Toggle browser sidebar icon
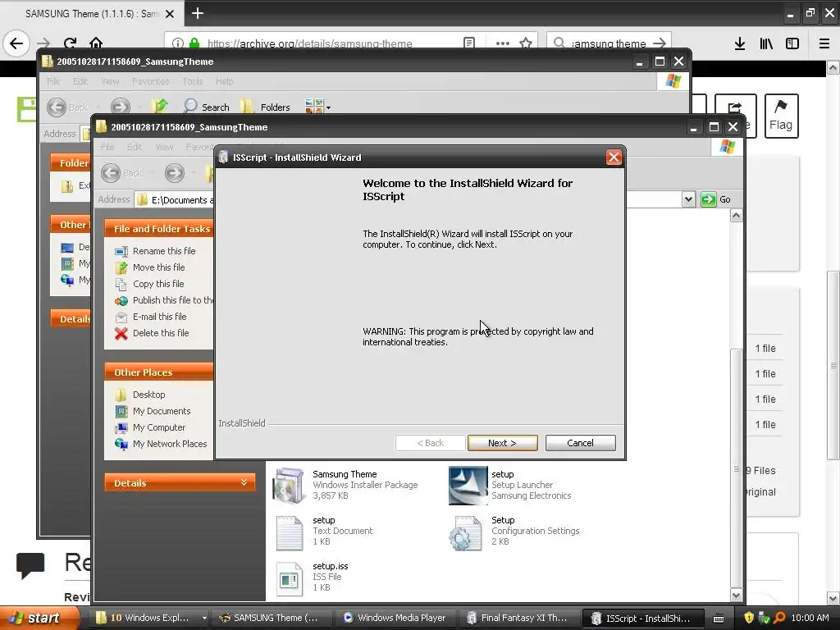Viewport: 840px width, 630px height. tap(792, 43)
